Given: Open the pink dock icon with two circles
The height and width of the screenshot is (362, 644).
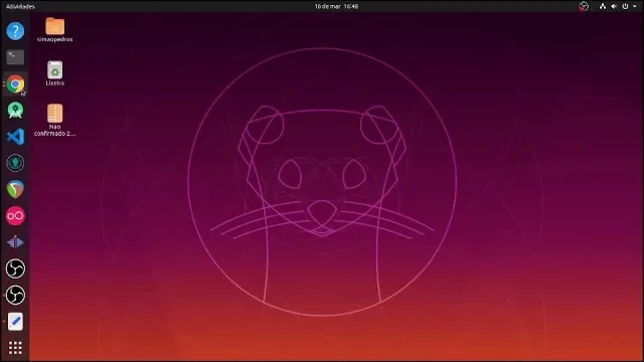Looking at the screenshot, I should coord(15,216).
